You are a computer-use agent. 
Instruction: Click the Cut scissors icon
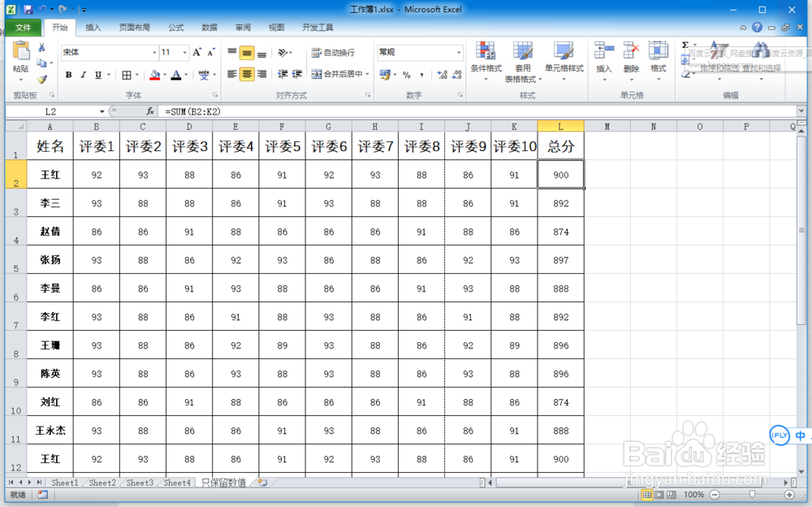point(41,48)
